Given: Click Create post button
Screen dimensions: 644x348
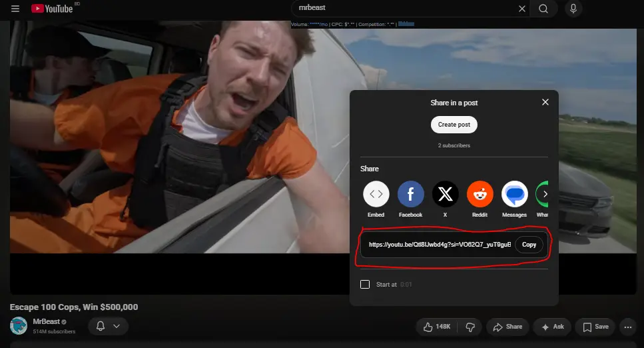Looking at the screenshot, I should pos(454,125).
